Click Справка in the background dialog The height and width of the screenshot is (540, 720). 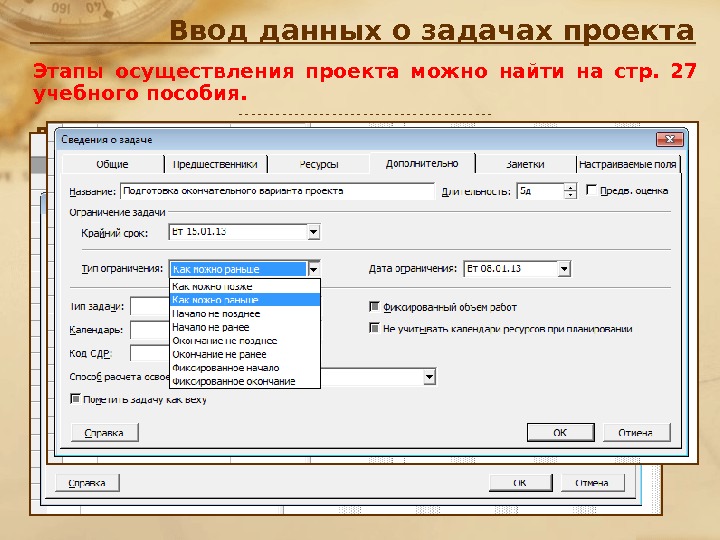tap(87, 483)
